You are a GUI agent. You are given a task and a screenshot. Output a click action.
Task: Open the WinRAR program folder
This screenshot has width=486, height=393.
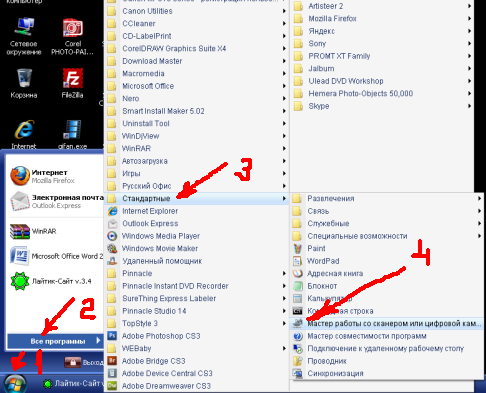[x=197, y=148]
